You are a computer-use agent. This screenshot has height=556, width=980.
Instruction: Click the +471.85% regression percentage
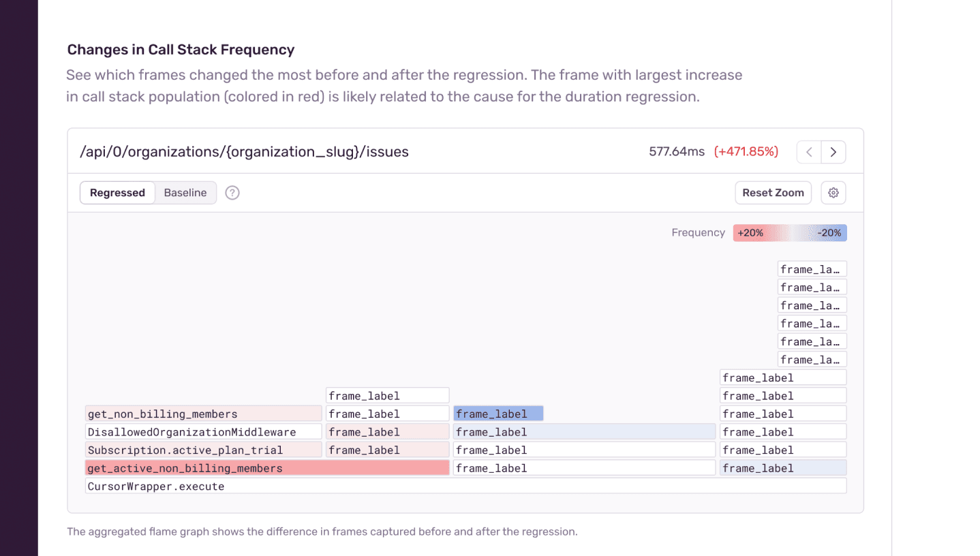(x=746, y=151)
